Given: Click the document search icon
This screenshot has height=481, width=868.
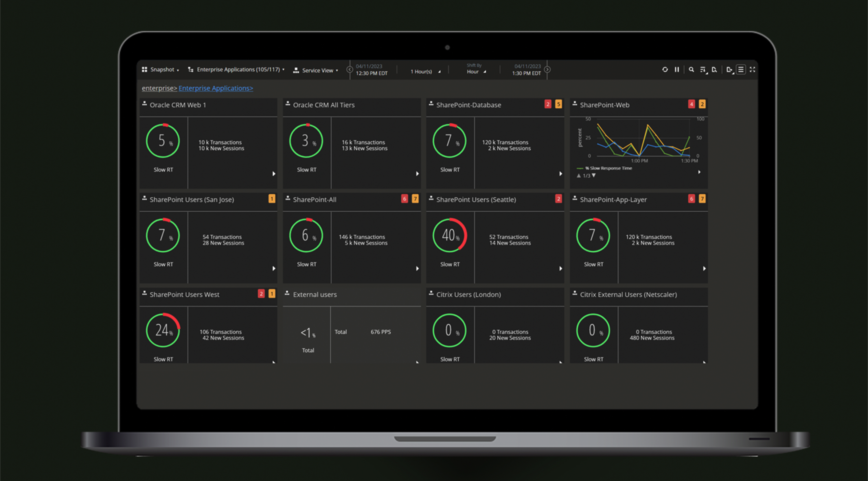Looking at the screenshot, I should tap(714, 70).
